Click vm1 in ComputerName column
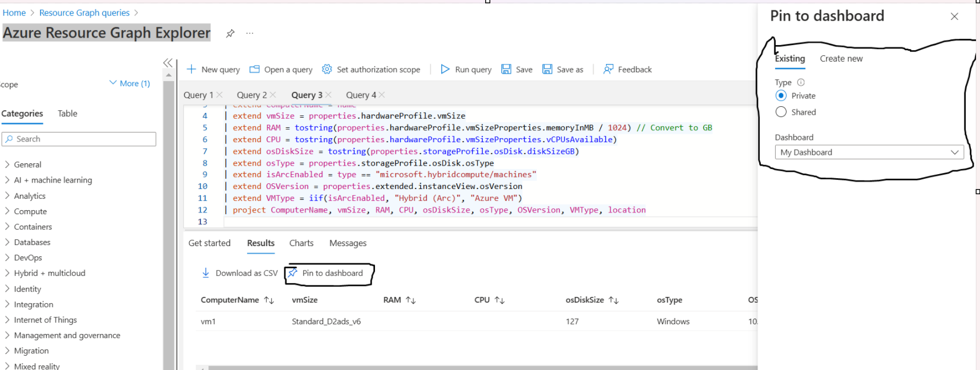Image resolution: width=980 pixels, height=370 pixels. click(x=208, y=321)
